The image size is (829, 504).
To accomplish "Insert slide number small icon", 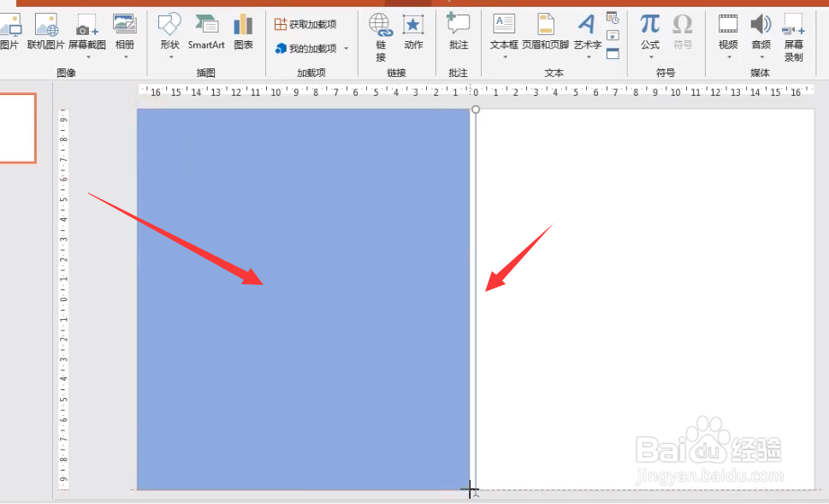I will coord(613,36).
